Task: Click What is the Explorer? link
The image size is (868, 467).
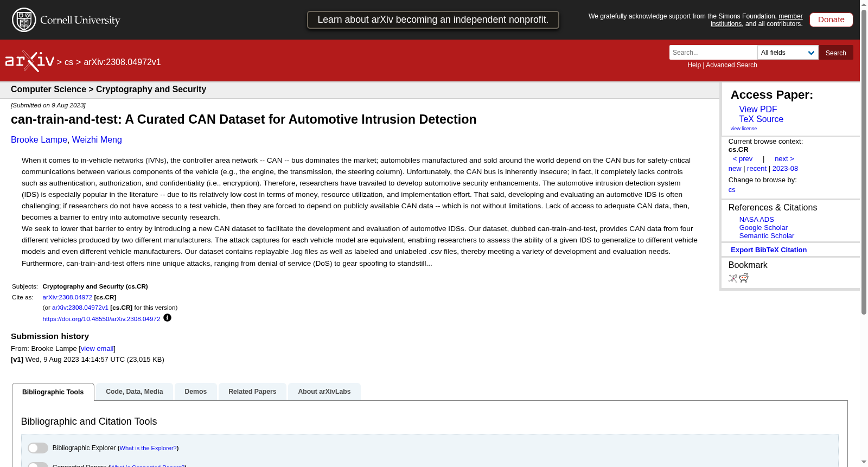Action: [x=148, y=448]
